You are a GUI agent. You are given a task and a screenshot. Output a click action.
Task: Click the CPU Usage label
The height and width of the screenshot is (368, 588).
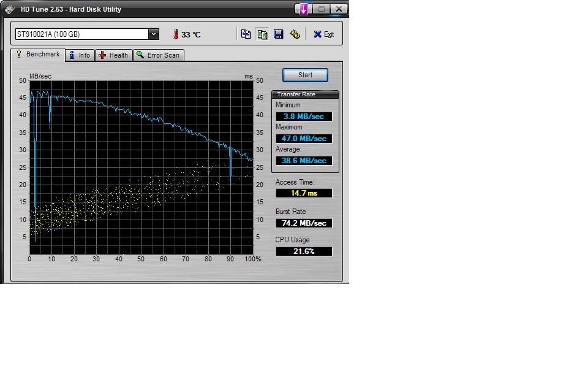pyautogui.click(x=293, y=240)
